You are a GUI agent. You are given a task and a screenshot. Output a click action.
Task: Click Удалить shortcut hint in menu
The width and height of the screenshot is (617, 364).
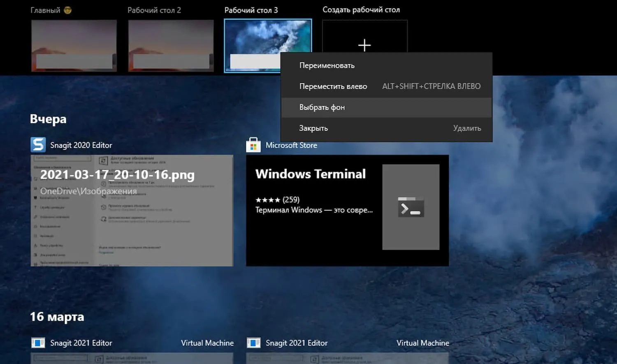[467, 128]
